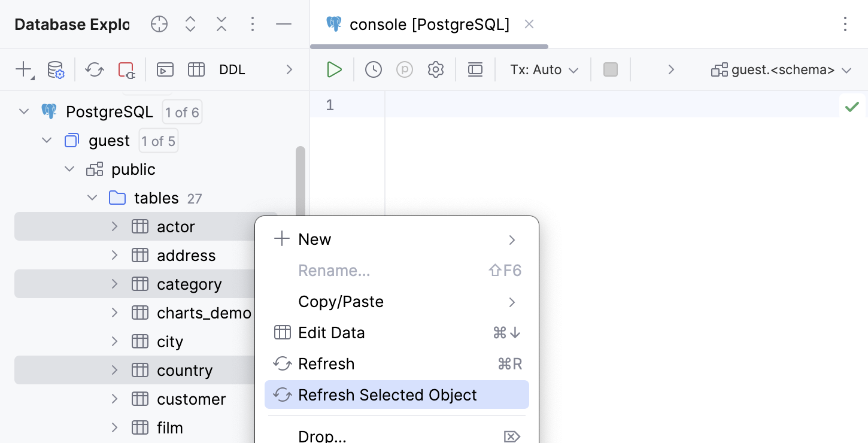Screen dimensions: 868x443
Task: Click the DDL data source button
Action: point(232,69)
